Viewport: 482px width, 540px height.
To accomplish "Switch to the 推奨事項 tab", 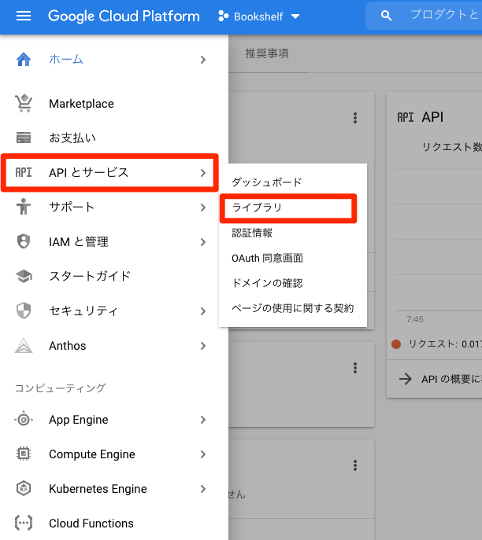I will click(267, 53).
